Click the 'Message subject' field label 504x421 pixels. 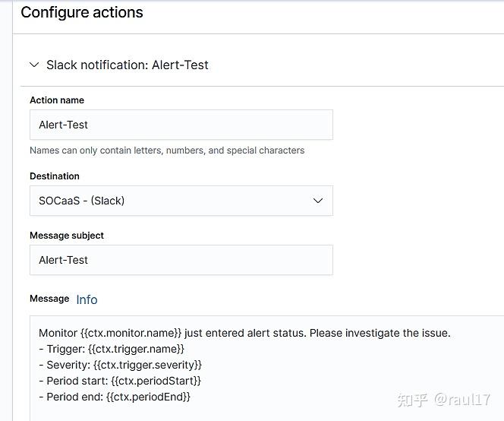tap(67, 236)
